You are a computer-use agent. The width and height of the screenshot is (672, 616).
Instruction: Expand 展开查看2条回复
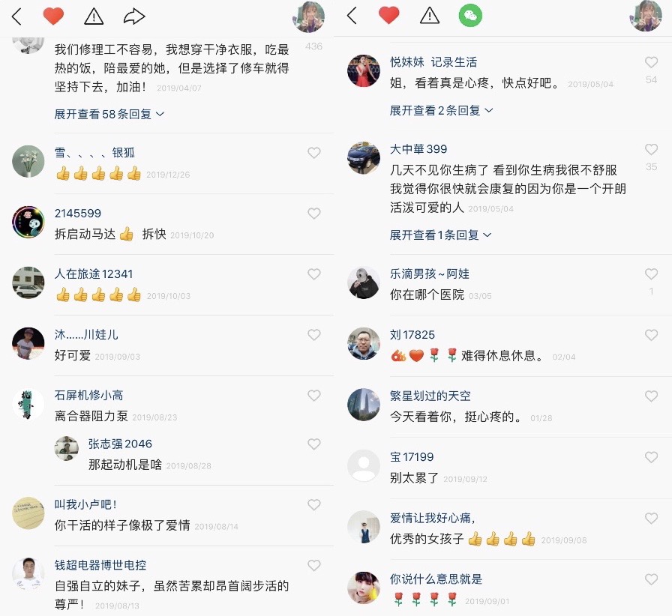tap(442, 110)
